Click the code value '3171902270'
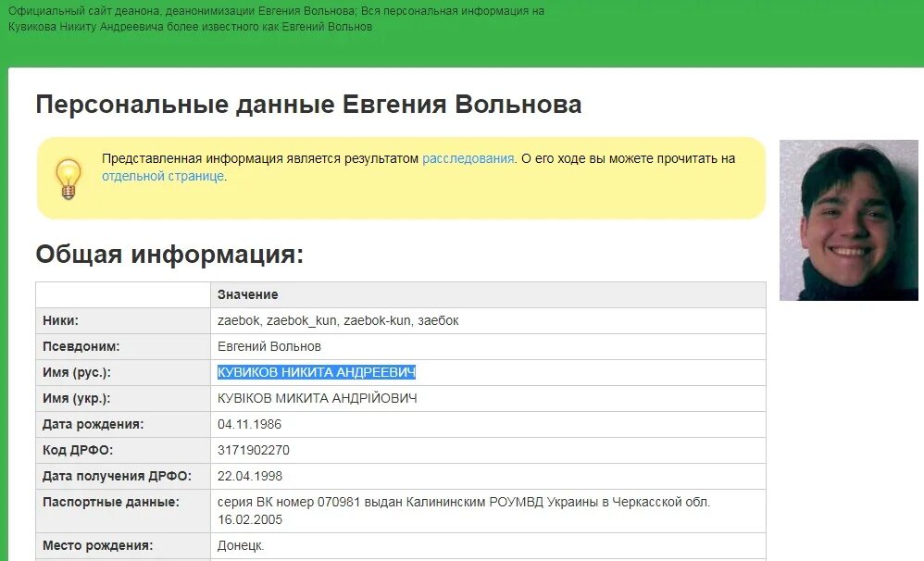 click(254, 450)
